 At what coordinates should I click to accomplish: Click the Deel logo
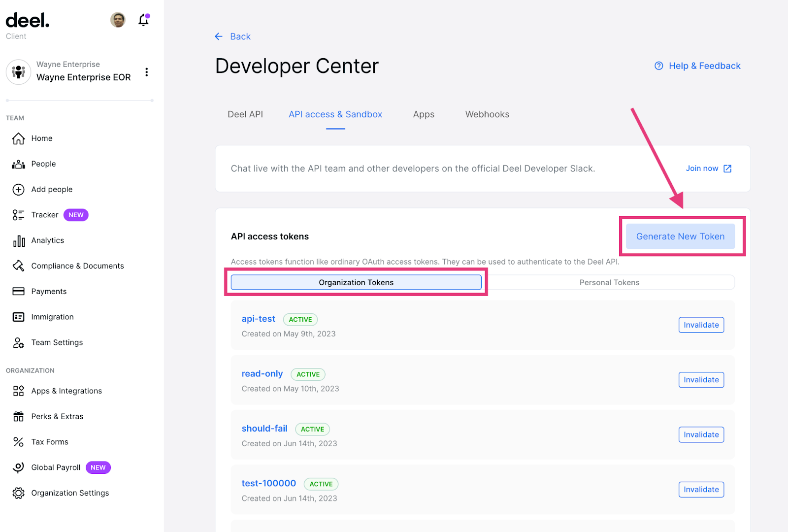point(28,20)
